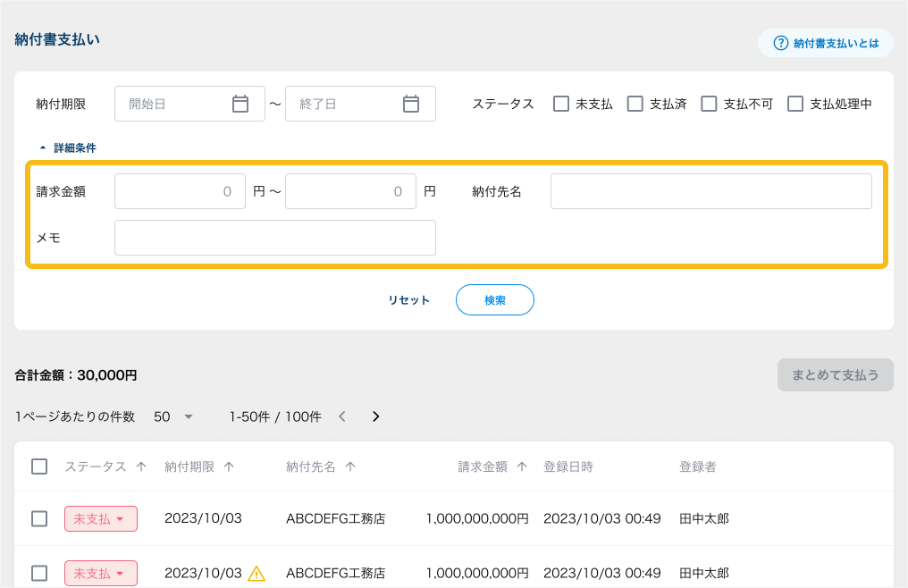Image resolution: width=908 pixels, height=588 pixels.
Task: Click the yellow warning triangle icon
Action: pos(256,573)
